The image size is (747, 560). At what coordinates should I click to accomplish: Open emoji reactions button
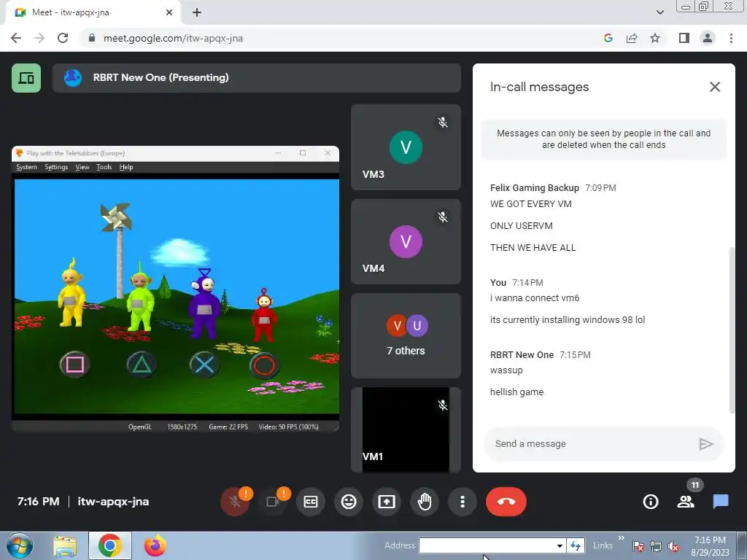349,502
